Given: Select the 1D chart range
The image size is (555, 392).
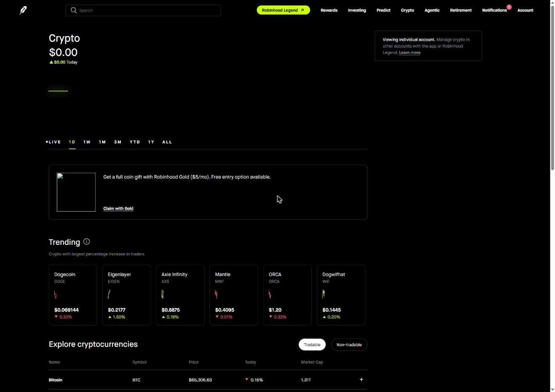Looking at the screenshot, I should coord(72,142).
